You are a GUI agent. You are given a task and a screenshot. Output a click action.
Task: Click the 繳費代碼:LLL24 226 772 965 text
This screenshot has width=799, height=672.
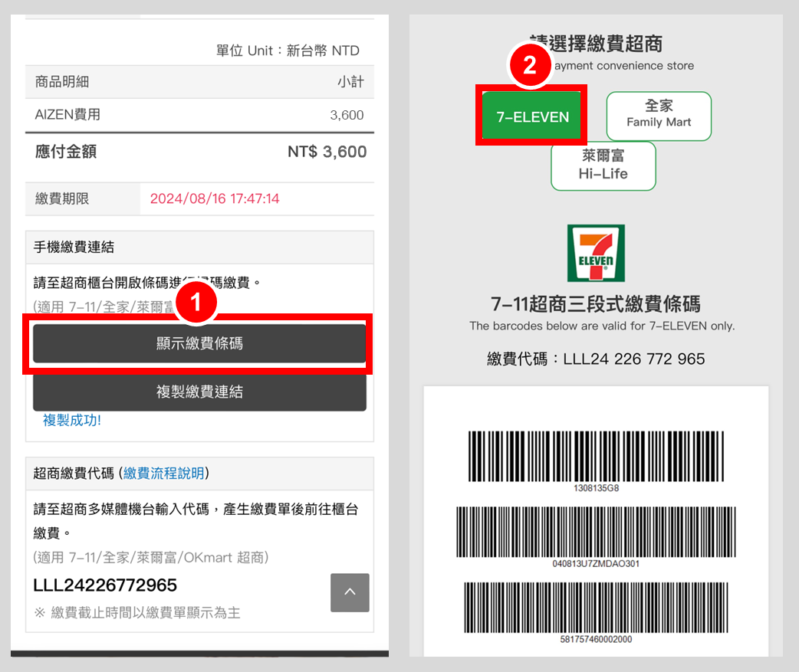[x=596, y=359]
